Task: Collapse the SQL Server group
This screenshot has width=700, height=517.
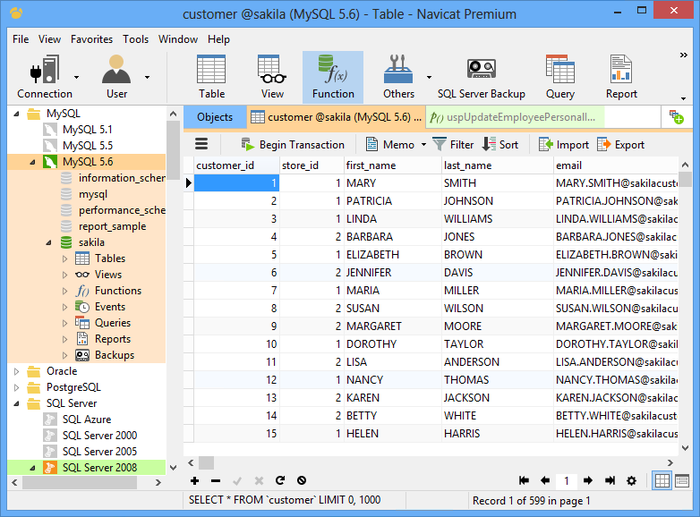Action: coord(17,404)
